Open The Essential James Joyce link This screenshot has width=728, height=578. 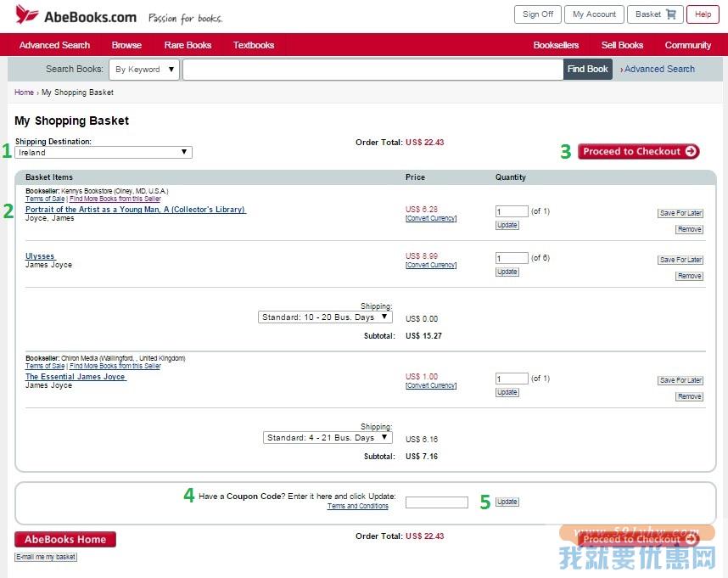pyautogui.click(x=76, y=377)
